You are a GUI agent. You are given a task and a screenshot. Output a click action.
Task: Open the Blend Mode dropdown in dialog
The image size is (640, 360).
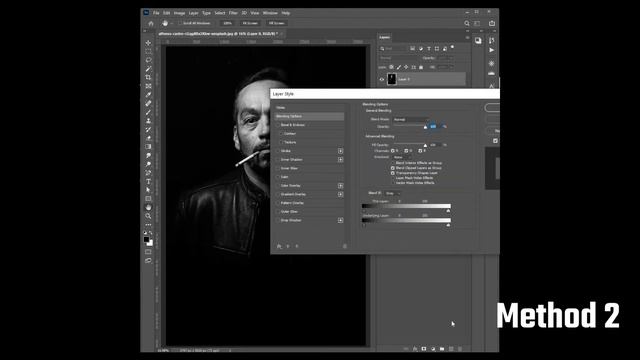coord(411,120)
